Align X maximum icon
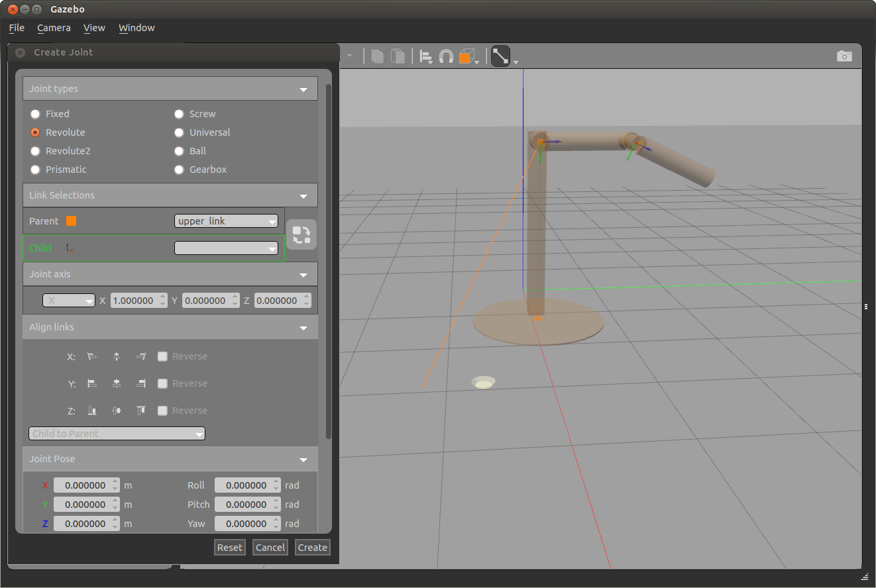 [141, 356]
